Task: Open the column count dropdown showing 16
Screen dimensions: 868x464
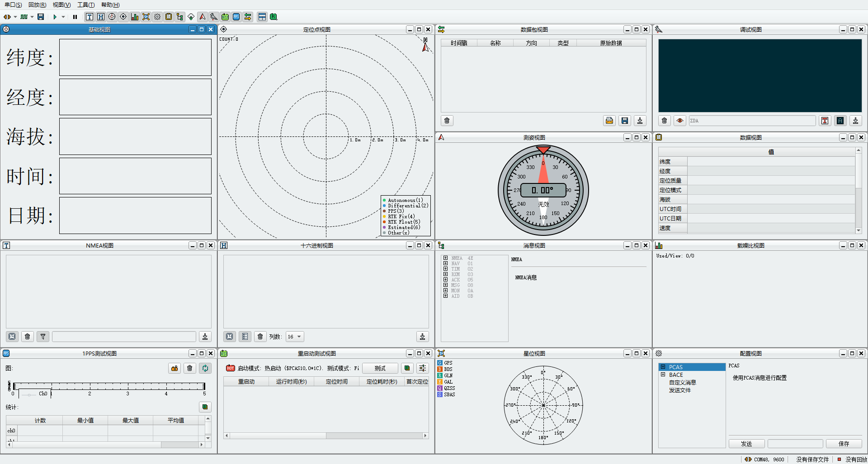Action: click(x=295, y=337)
